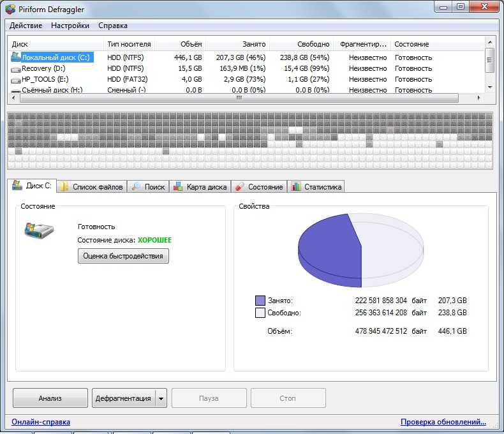Click the Свободно light color swatch
The image size is (504, 434).
260,313
